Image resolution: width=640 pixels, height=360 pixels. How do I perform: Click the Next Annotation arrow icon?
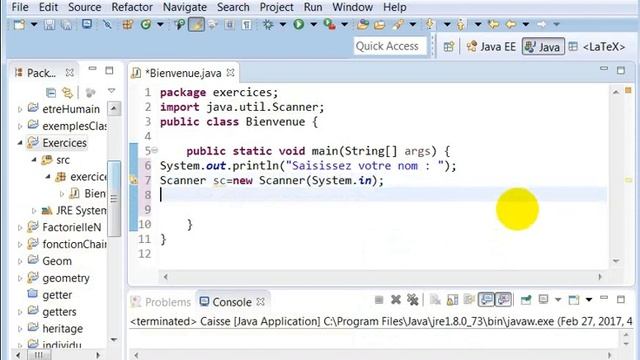click(x=430, y=24)
